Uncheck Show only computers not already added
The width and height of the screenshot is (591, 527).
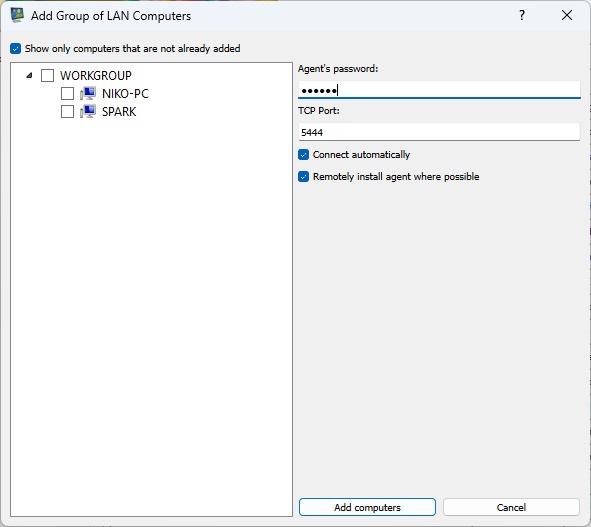click(x=15, y=49)
